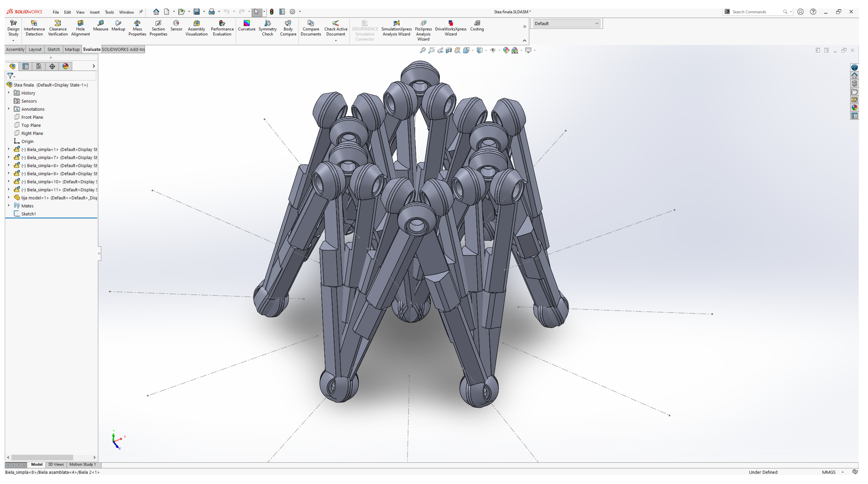This screenshot has width=868, height=484.
Task: Open the DisplayManager tab icon
Action: [x=66, y=67]
